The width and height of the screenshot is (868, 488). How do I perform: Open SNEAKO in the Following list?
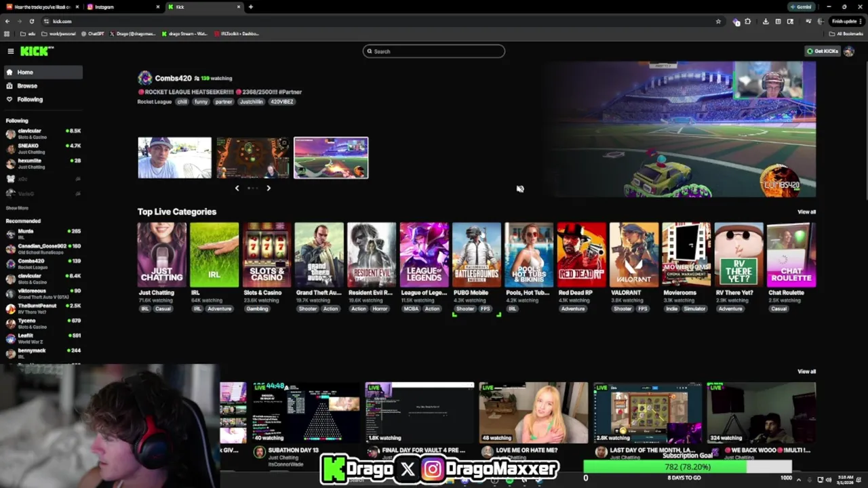[42, 148]
